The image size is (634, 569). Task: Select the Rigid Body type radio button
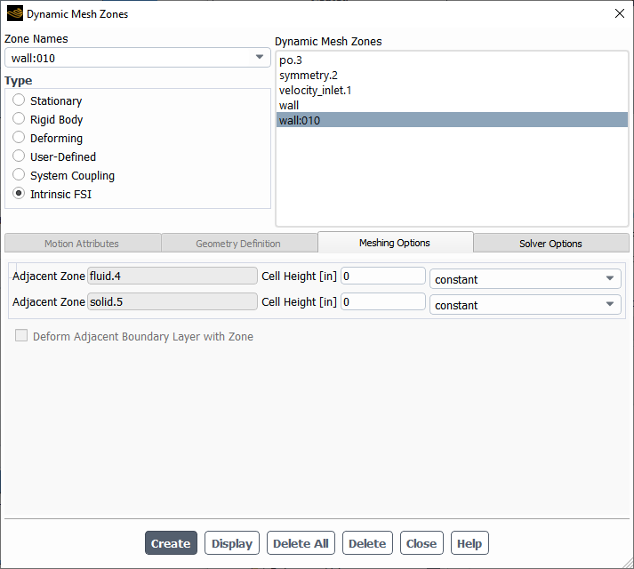tap(19, 119)
